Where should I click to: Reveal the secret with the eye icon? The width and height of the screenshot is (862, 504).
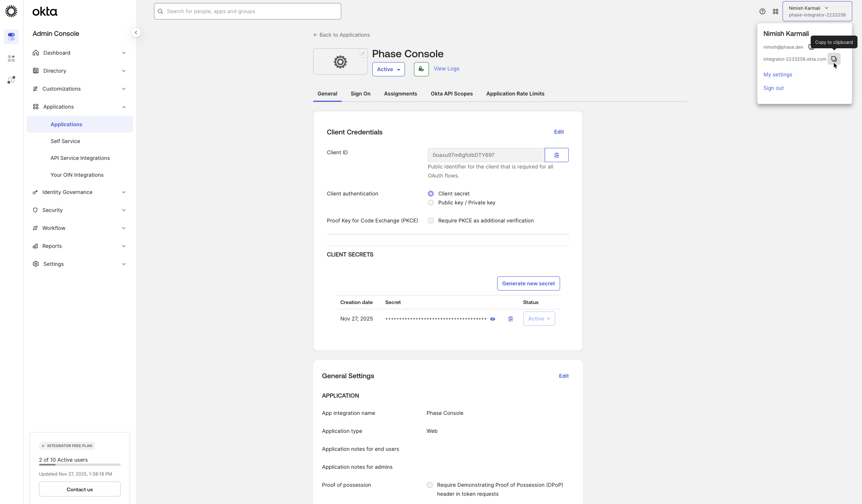pos(493,319)
